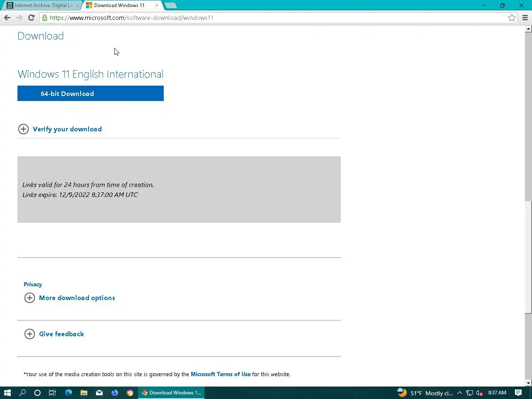Click the 64-bit Download button
The image size is (532, 399).
(91, 94)
